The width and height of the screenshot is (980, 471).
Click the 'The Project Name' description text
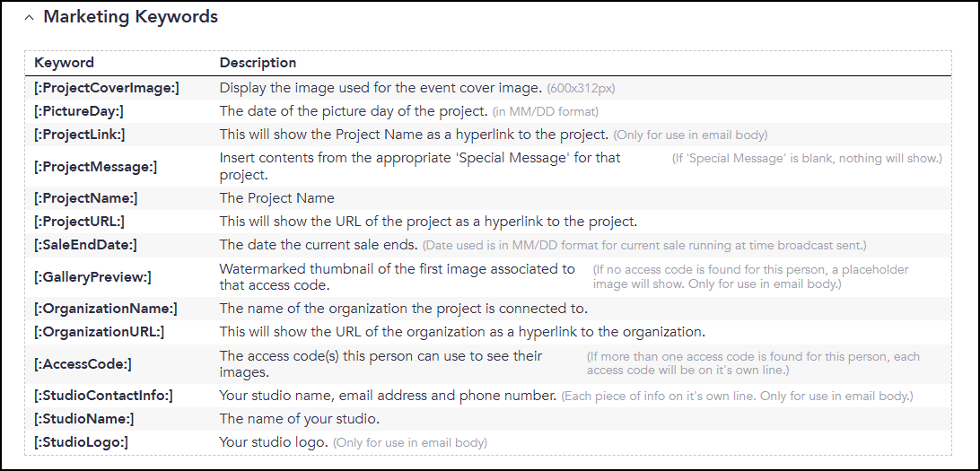pos(277,198)
